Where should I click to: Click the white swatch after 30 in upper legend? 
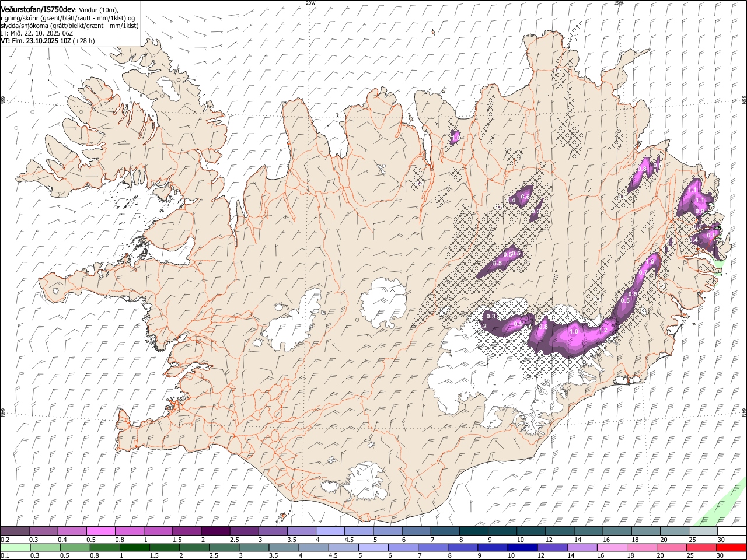[x=731, y=531]
